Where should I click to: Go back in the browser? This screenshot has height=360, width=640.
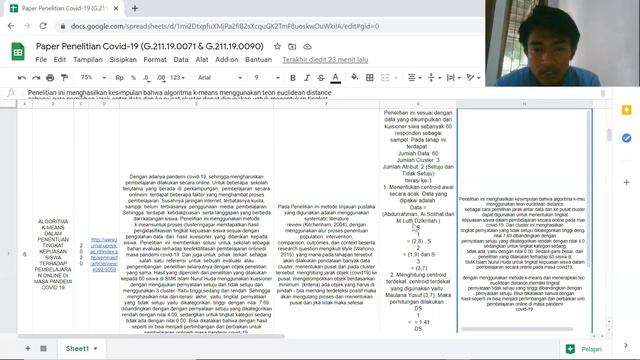11,26
